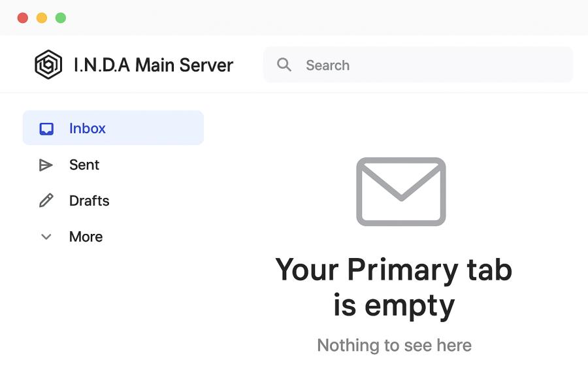Click the magnifying glass search icon
Screen dimensions: 588x392
(284, 65)
